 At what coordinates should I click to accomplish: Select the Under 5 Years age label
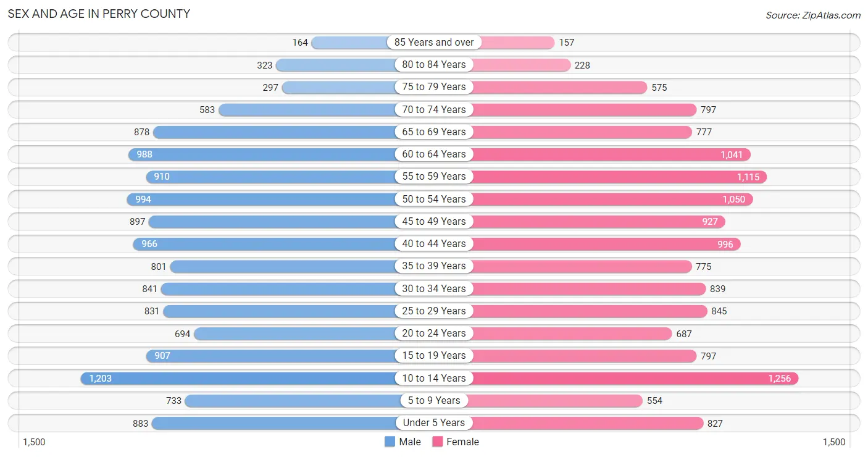(x=434, y=423)
